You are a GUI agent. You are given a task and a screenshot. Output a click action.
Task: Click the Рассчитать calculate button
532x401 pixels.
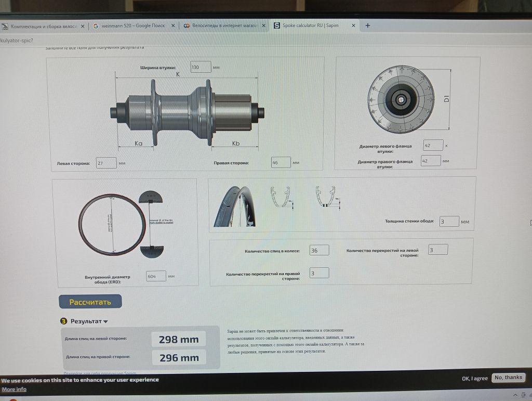pyautogui.click(x=90, y=302)
